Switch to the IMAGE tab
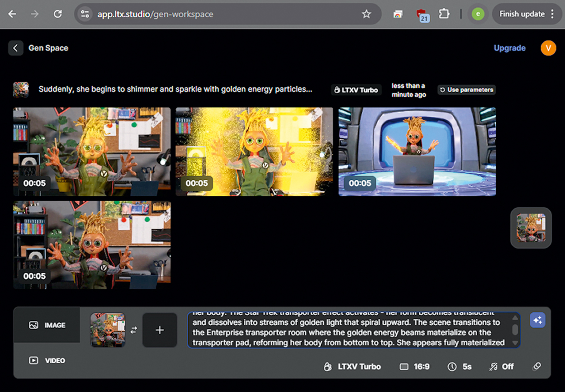Viewport: 565px width, 392px height. pyautogui.click(x=47, y=325)
